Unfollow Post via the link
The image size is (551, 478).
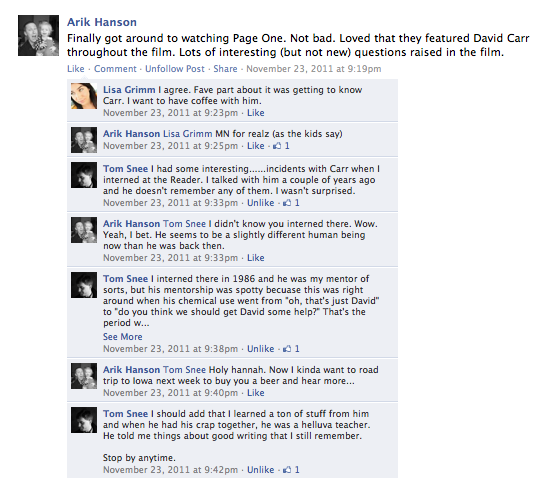point(175,69)
